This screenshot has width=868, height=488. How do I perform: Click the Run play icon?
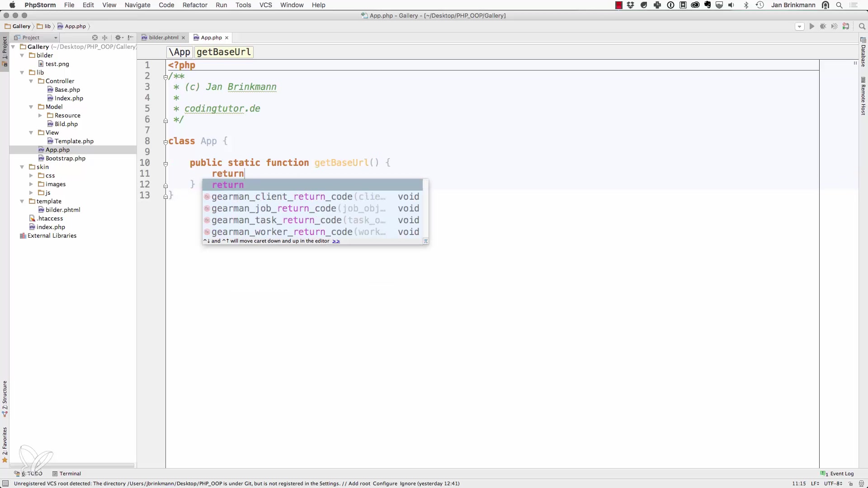[811, 26]
